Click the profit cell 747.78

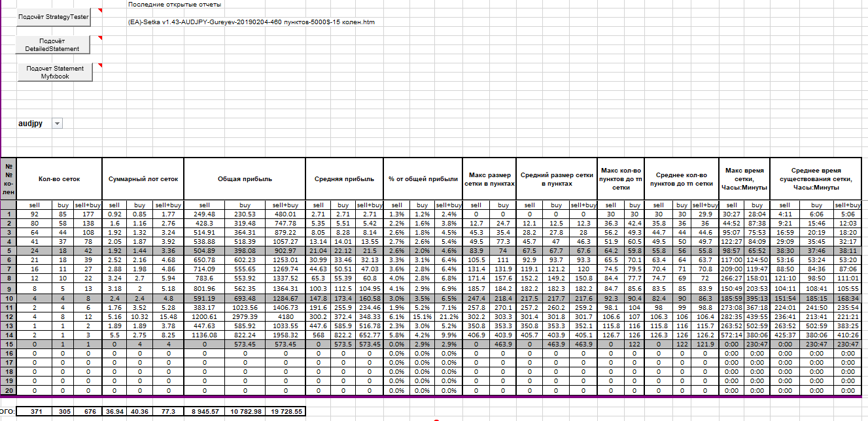285,224
